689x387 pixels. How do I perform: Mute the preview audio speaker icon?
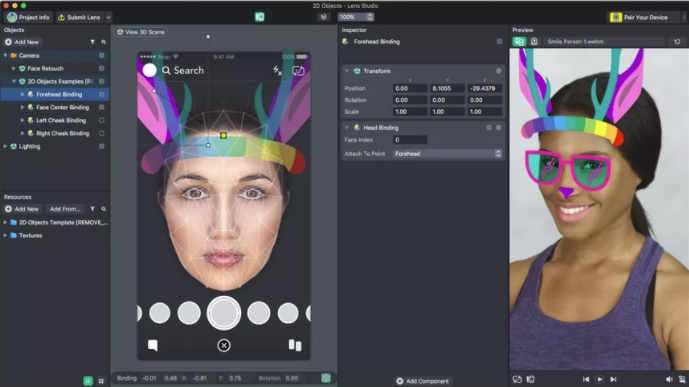click(668, 379)
